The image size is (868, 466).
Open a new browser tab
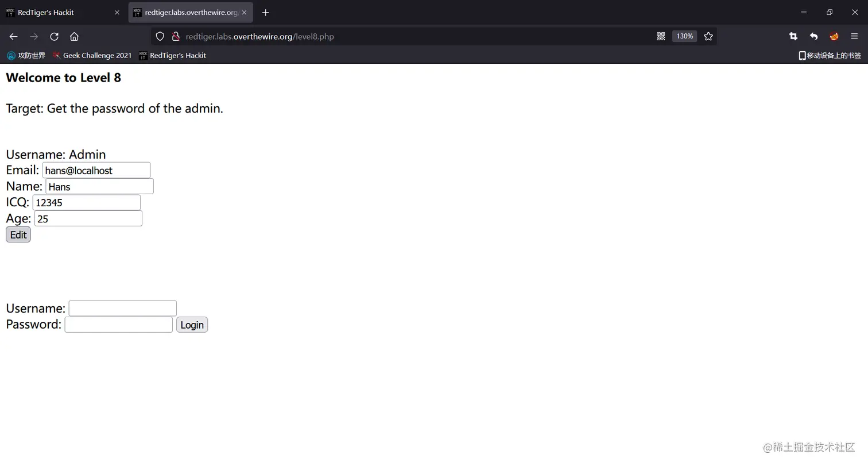click(265, 13)
